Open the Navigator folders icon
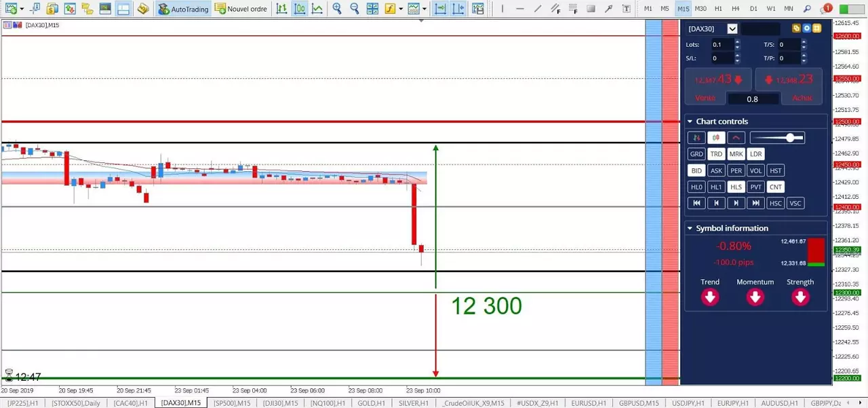Image resolution: width=868 pixels, height=408 pixels. [87, 9]
